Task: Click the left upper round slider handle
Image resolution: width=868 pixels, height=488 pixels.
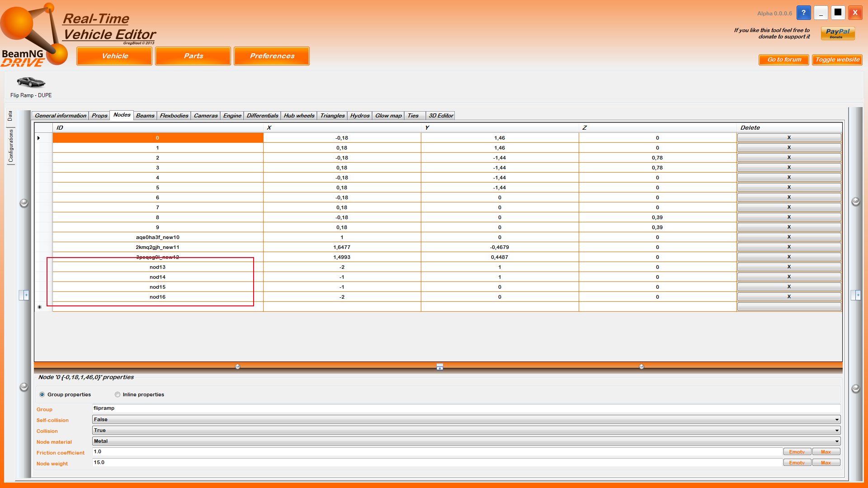Action: [x=24, y=203]
